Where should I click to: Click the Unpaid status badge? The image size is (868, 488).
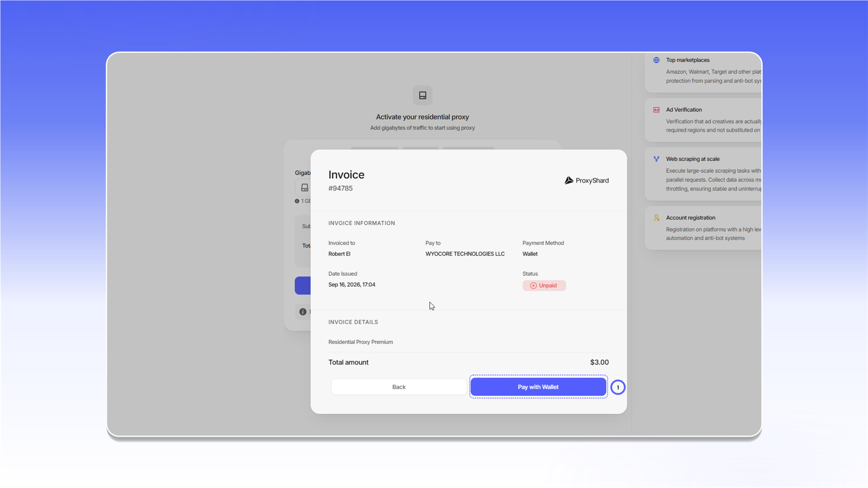click(544, 286)
